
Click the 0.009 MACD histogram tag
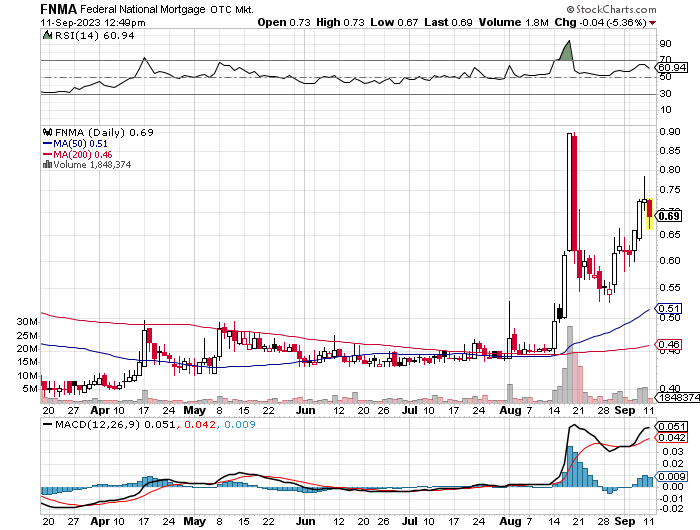[x=671, y=476]
